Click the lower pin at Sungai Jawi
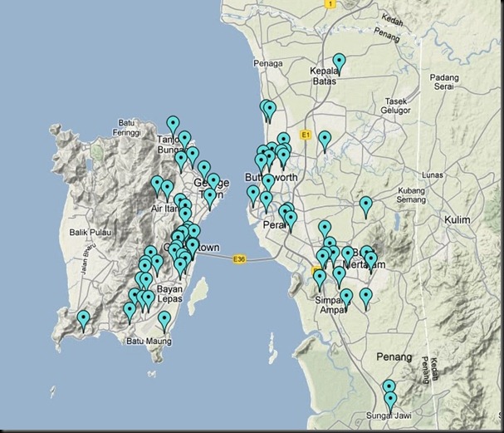Viewport: 504px width, 433px height. click(390, 401)
